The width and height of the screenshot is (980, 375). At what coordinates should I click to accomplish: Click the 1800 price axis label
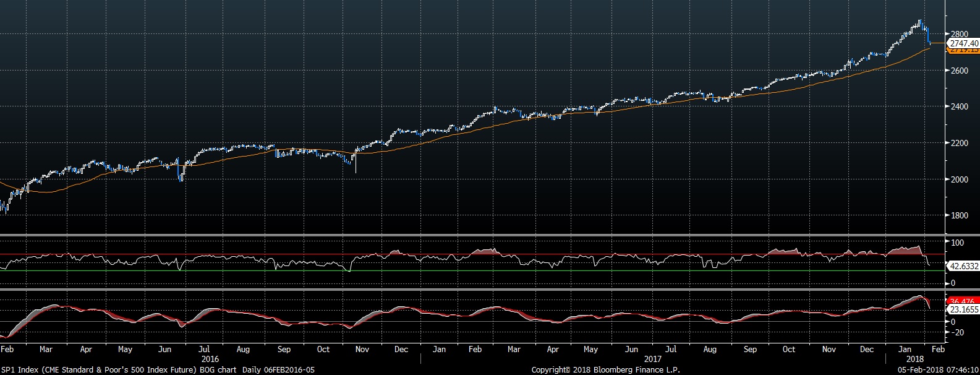(x=960, y=215)
